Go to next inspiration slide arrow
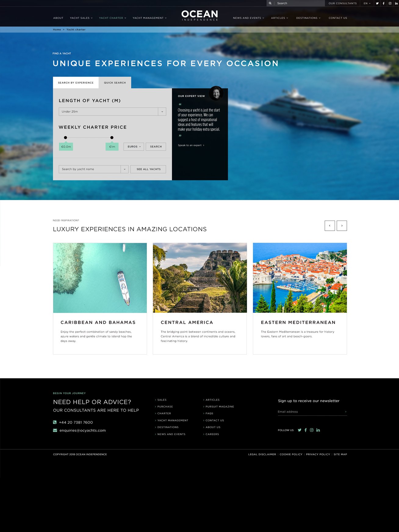Image resolution: width=399 pixels, height=532 pixels. pos(342,225)
